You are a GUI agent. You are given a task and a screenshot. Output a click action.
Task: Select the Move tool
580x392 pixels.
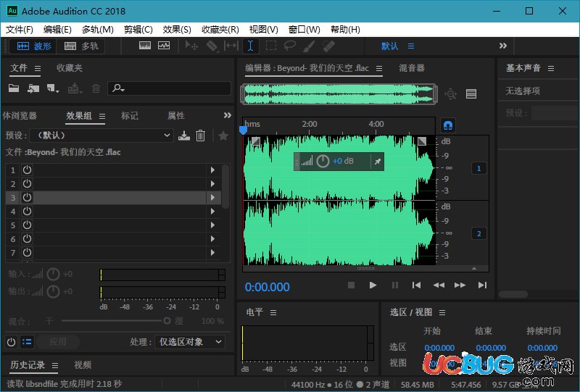click(x=191, y=46)
